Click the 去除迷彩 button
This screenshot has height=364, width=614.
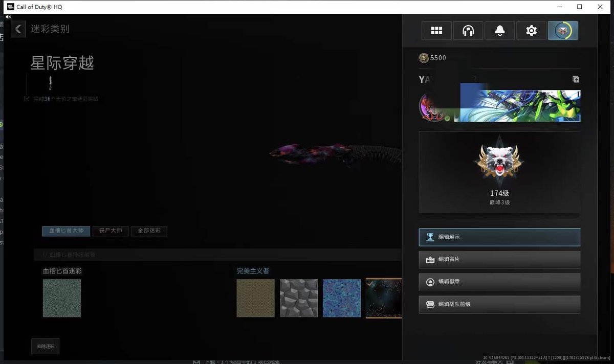point(46,346)
